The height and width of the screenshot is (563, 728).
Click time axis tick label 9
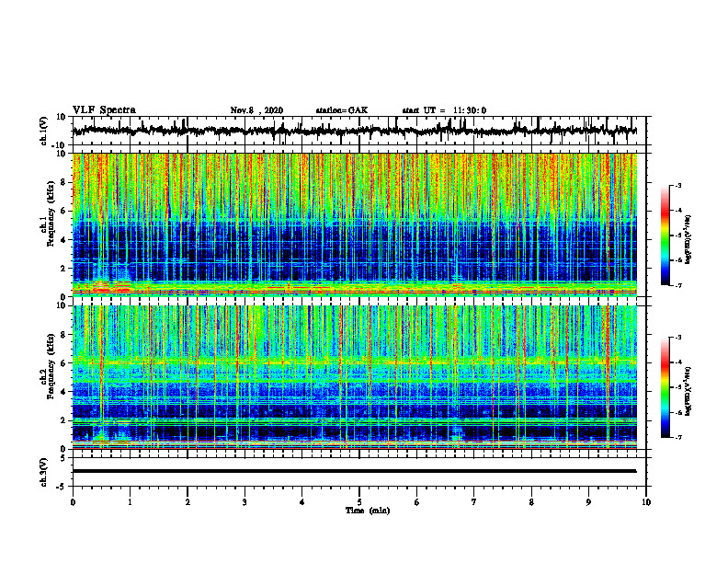point(588,502)
